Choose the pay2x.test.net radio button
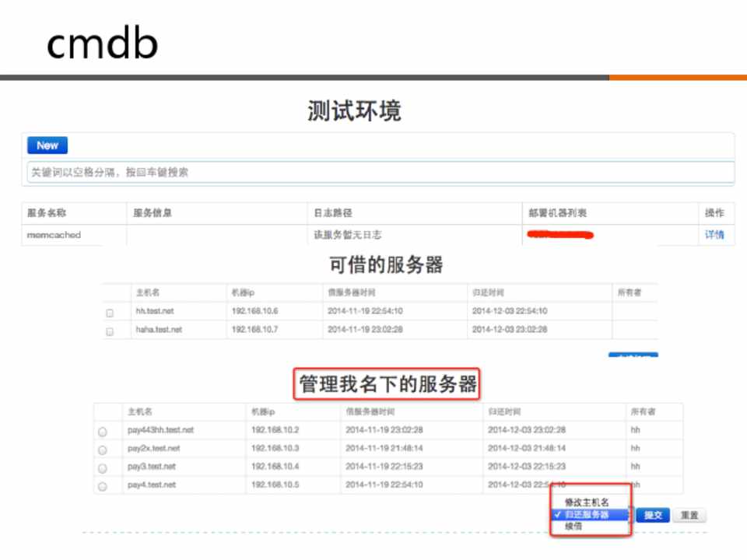 coord(102,450)
